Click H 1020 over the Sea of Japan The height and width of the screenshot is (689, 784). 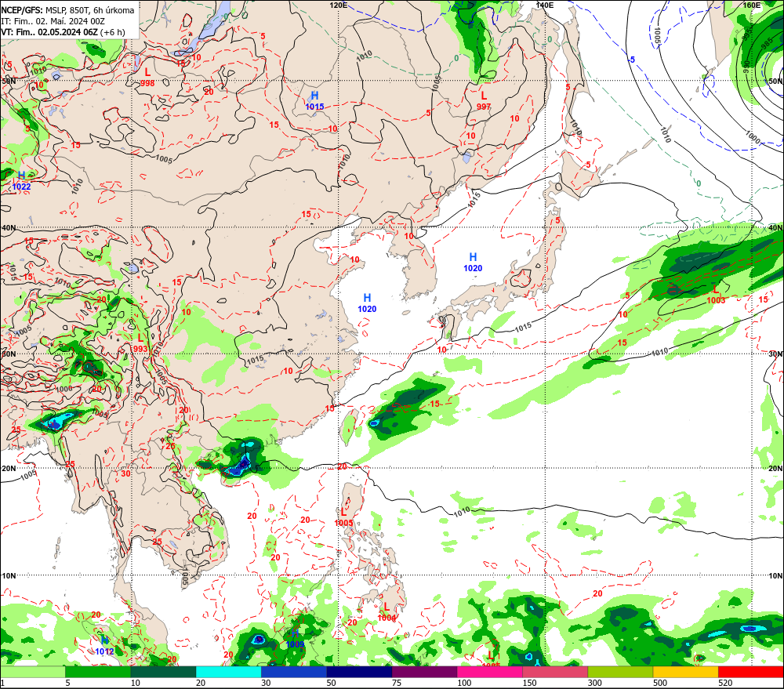pos(473,263)
